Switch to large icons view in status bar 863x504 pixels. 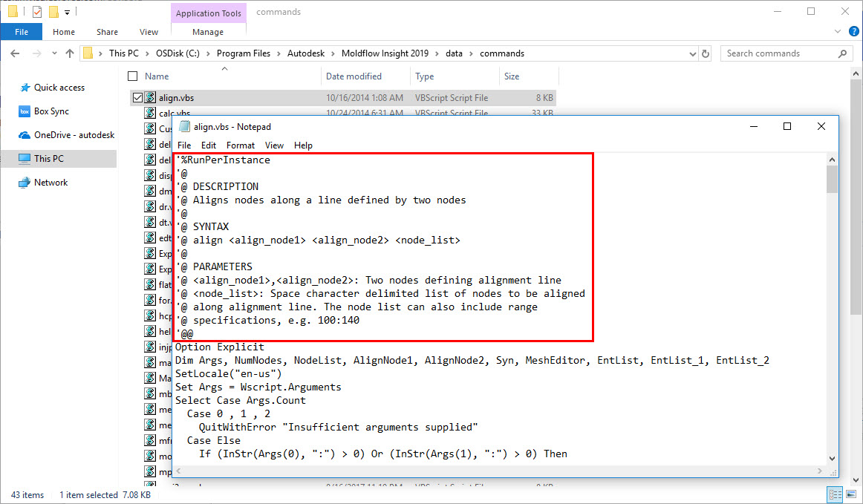pos(851,494)
